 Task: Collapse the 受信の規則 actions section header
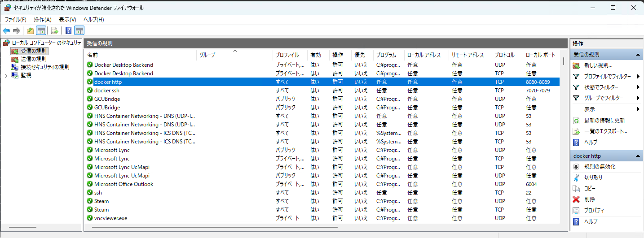pyautogui.click(x=637, y=54)
